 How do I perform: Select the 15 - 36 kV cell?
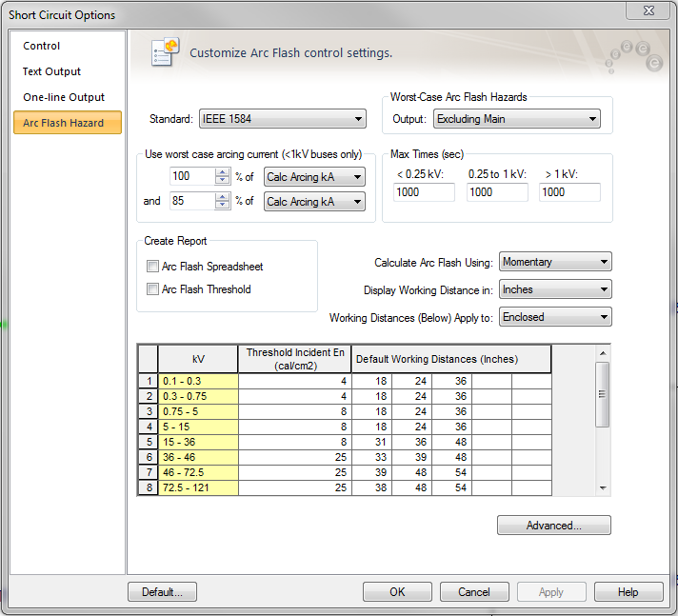pyautogui.click(x=198, y=442)
